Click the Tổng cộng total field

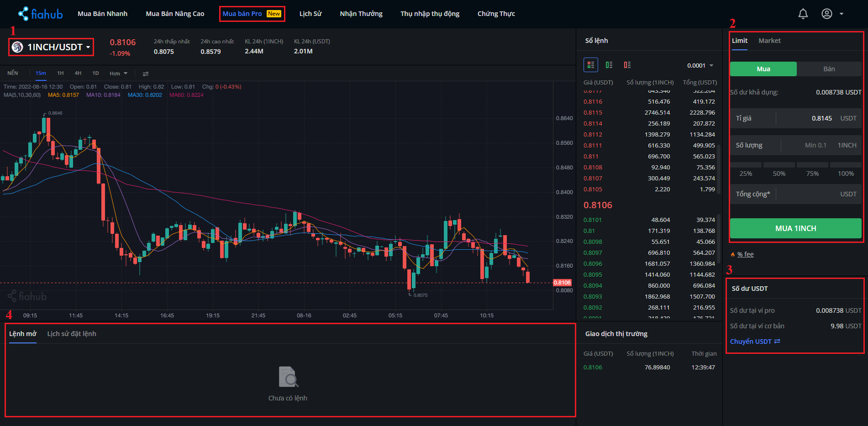tap(796, 194)
